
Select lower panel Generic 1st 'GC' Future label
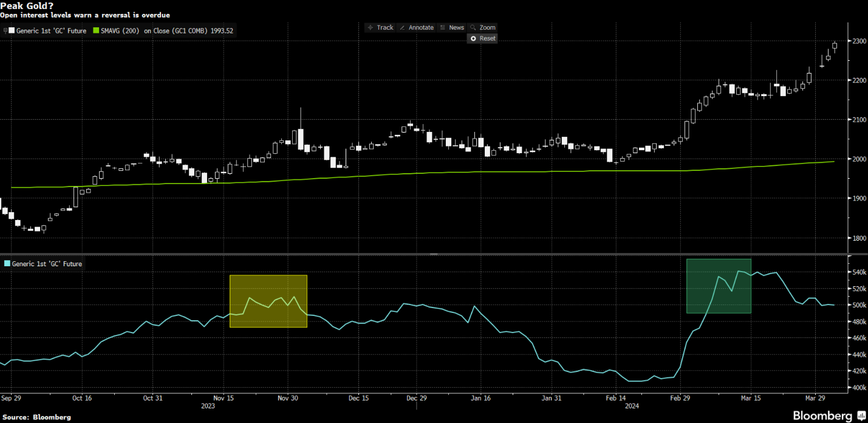[x=47, y=264]
